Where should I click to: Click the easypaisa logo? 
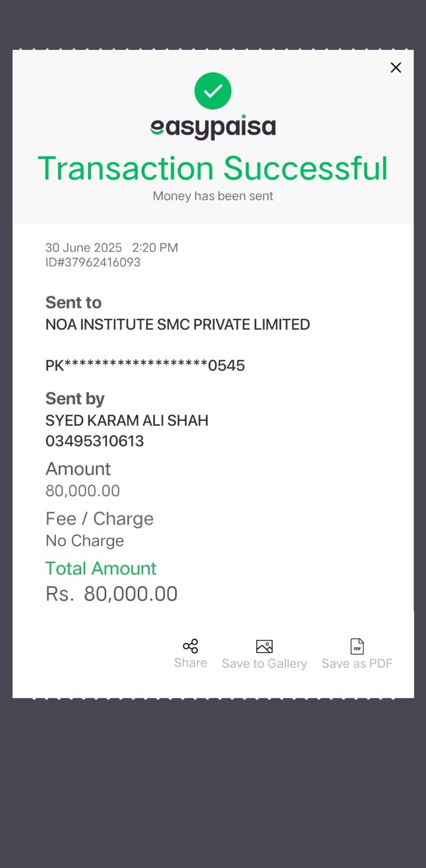(x=213, y=127)
